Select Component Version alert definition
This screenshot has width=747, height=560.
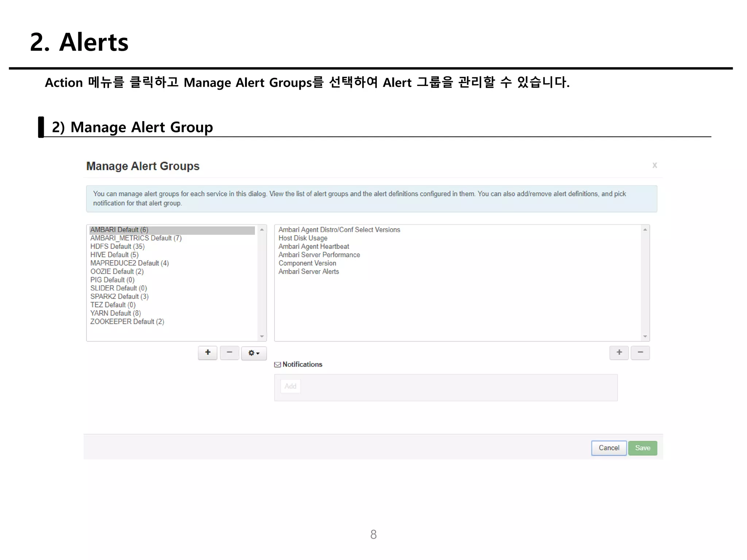(307, 263)
